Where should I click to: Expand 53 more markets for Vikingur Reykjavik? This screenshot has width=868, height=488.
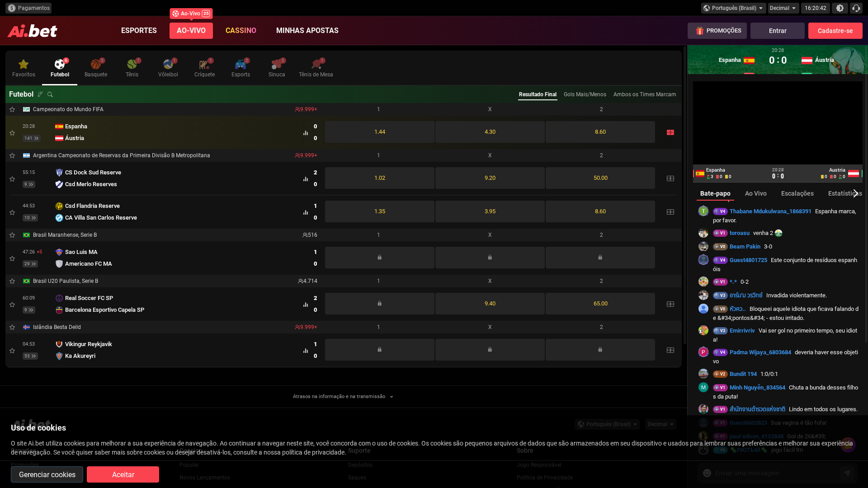(30, 356)
